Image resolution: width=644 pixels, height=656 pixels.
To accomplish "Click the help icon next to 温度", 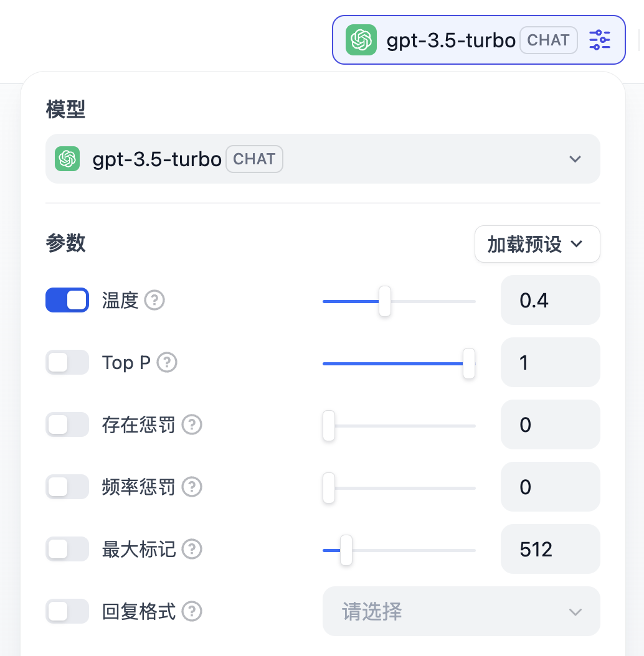I will 154,301.
